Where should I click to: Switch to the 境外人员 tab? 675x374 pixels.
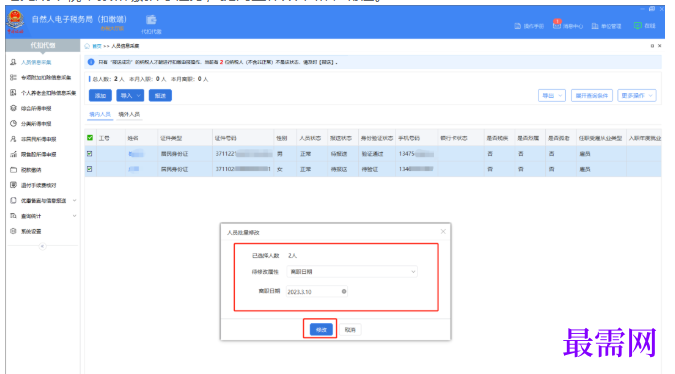pyautogui.click(x=129, y=114)
